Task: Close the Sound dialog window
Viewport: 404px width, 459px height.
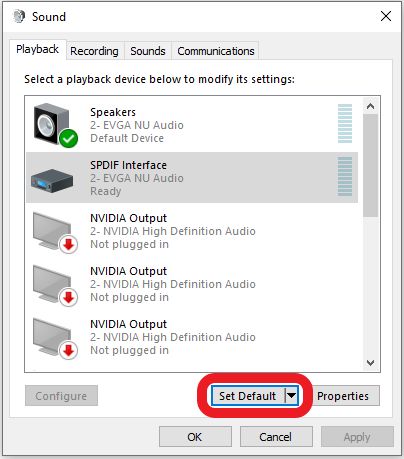Action: 386,16
